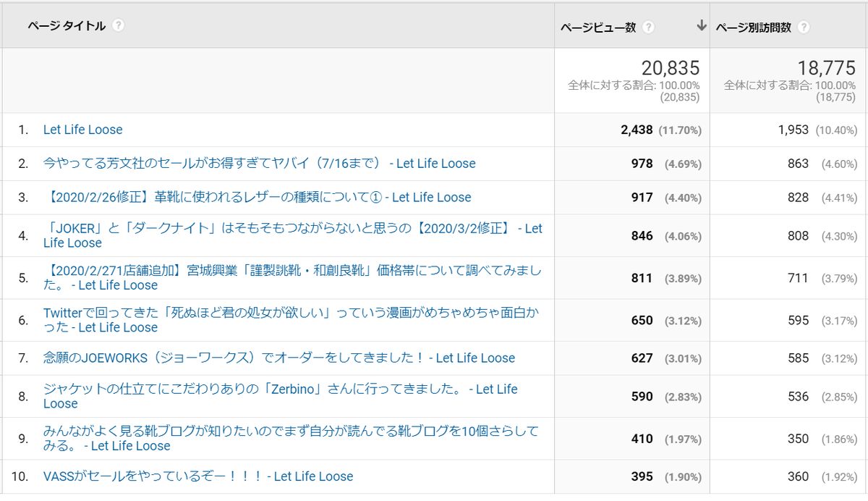This screenshot has height=501, width=868.
Task: Open the Zerbino jacket tailoring article link
Action: click(x=281, y=396)
